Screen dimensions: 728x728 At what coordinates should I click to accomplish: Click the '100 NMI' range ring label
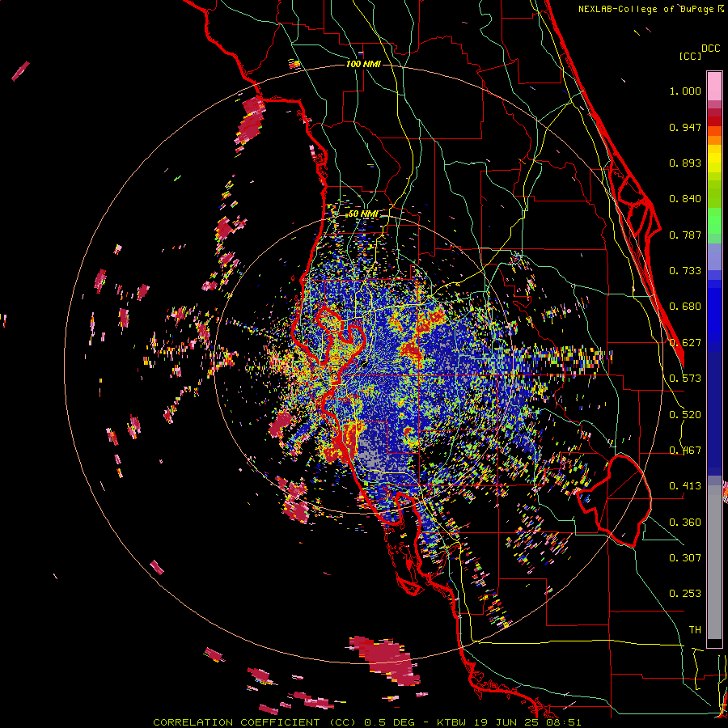pos(363,64)
